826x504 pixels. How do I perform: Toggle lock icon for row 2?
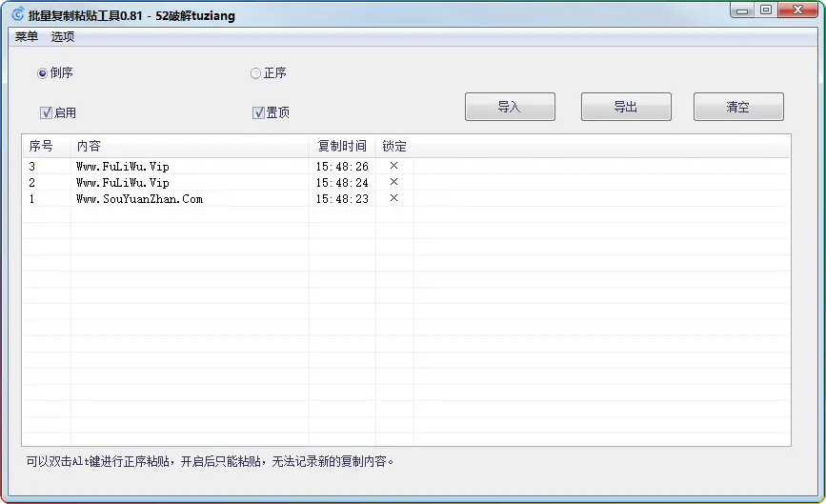pyautogui.click(x=393, y=182)
